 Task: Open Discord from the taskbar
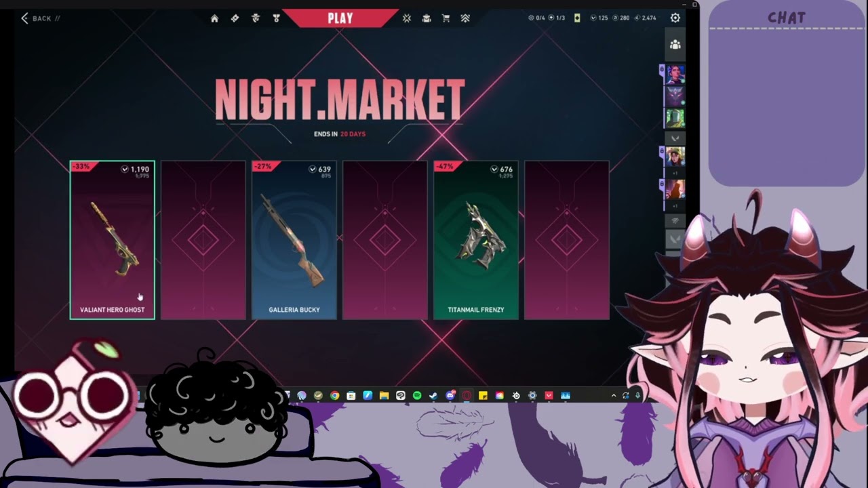[450, 395]
